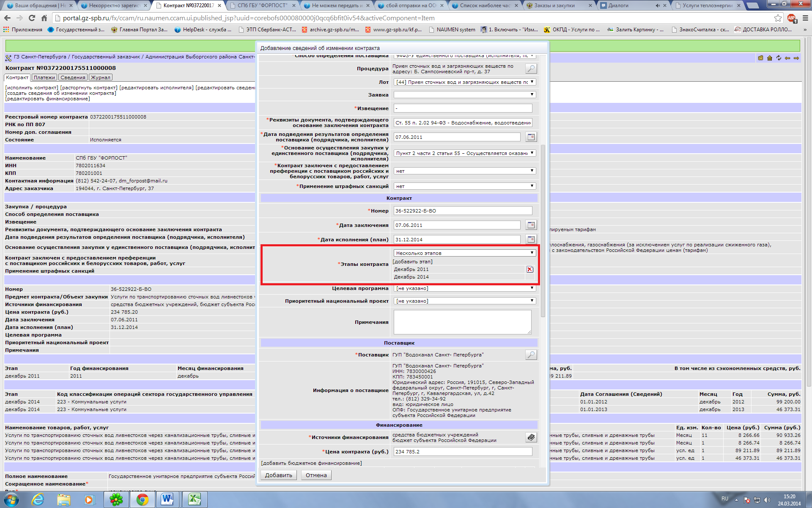Screen dimensions: 812x508
Task: Click magnifier icon next to Процедура
Action: [x=531, y=69]
